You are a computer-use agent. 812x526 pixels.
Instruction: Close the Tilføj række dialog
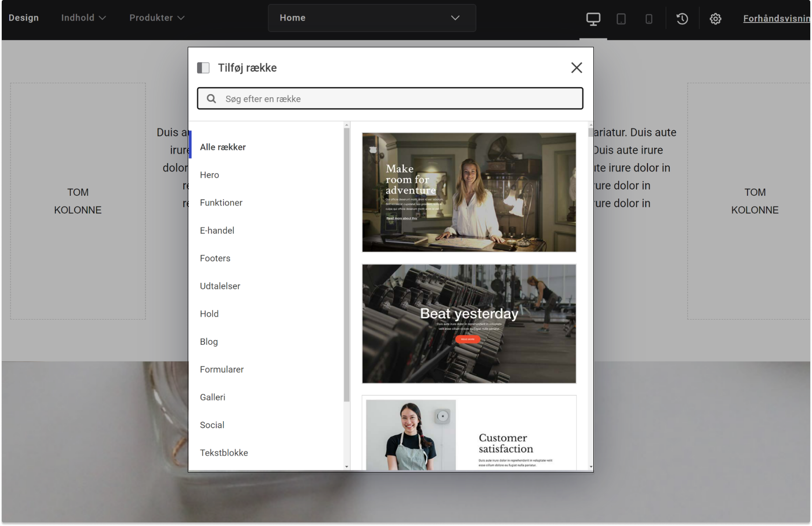pos(576,68)
